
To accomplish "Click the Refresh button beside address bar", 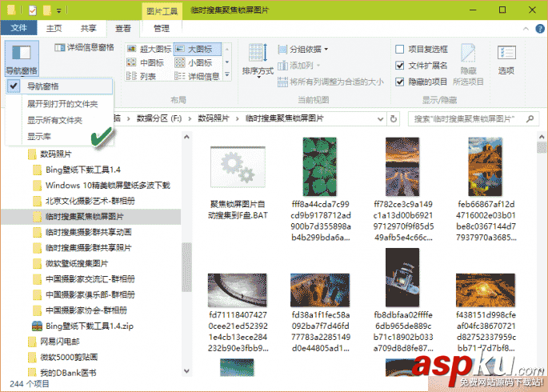I will pos(394,119).
